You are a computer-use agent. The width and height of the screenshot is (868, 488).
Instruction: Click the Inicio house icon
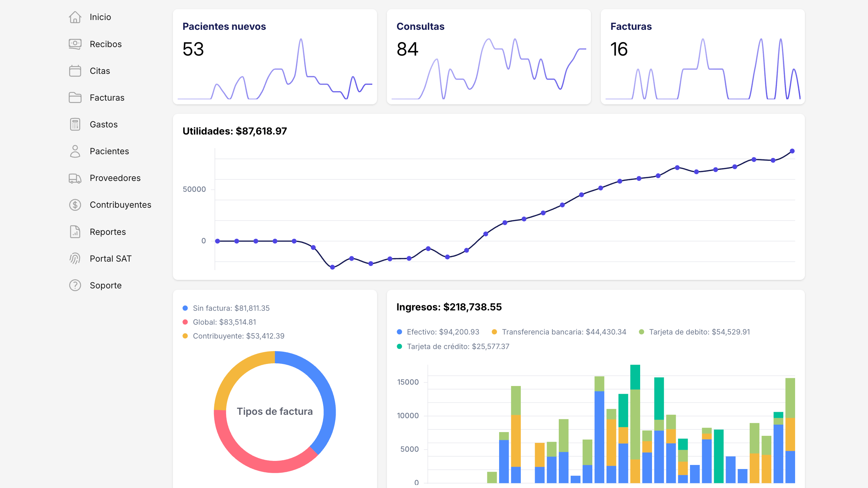75,17
